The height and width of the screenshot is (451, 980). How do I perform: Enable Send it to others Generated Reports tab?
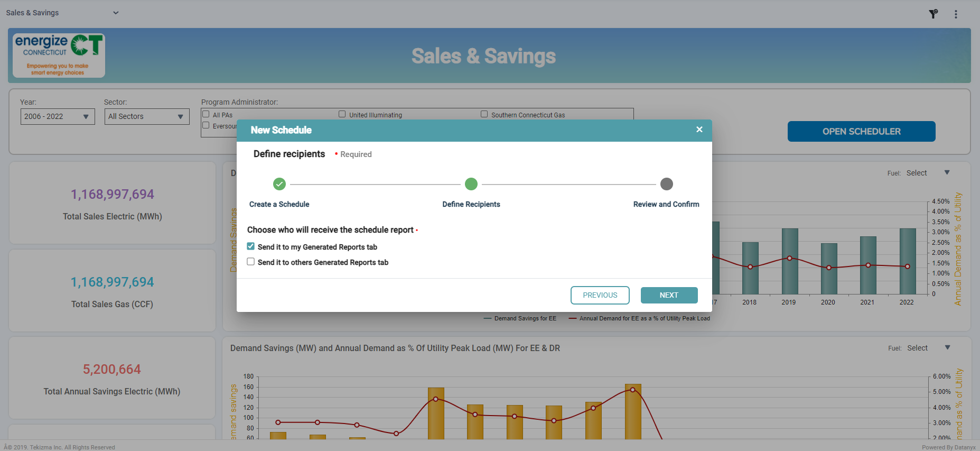[x=251, y=262]
